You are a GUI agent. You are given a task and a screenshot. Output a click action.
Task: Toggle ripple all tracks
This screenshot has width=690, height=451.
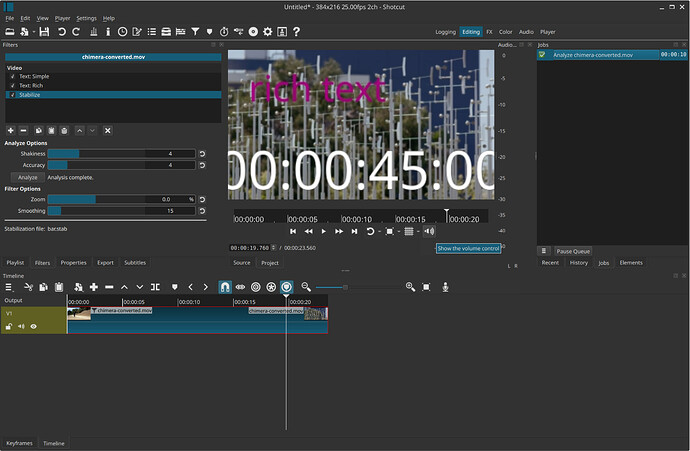click(271, 287)
